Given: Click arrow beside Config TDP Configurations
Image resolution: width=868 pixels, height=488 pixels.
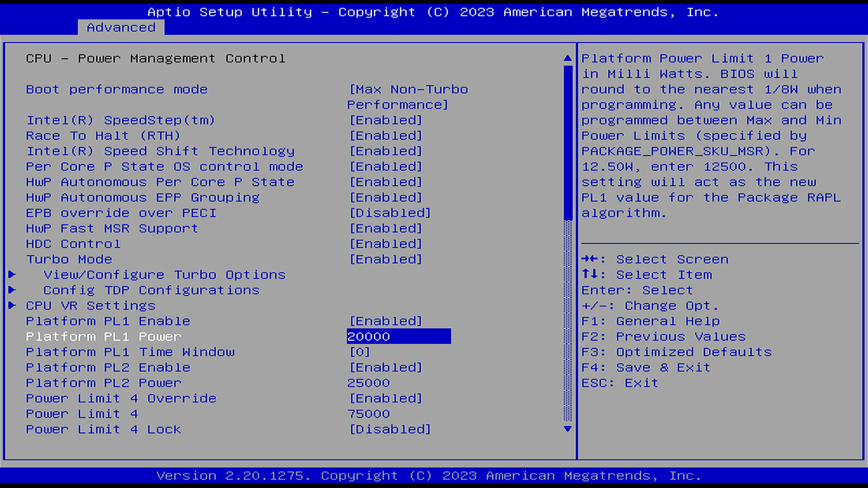Looking at the screenshot, I should click(12, 290).
